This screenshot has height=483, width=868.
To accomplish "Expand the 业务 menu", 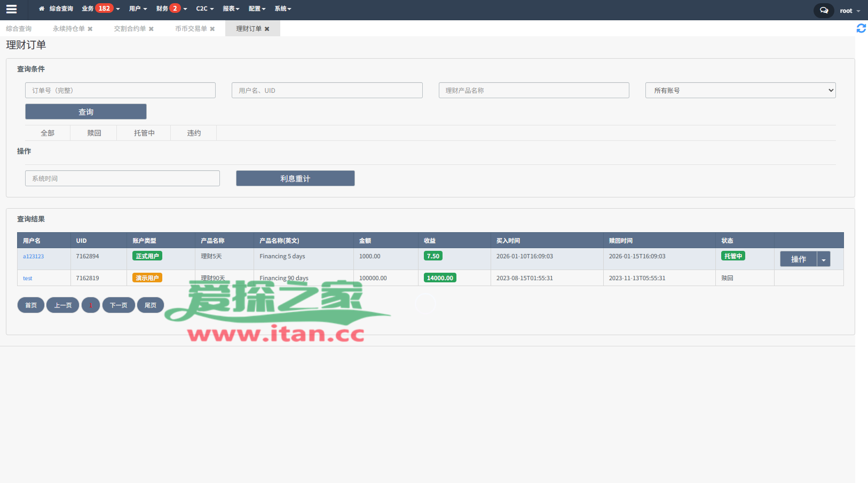I will pyautogui.click(x=100, y=9).
